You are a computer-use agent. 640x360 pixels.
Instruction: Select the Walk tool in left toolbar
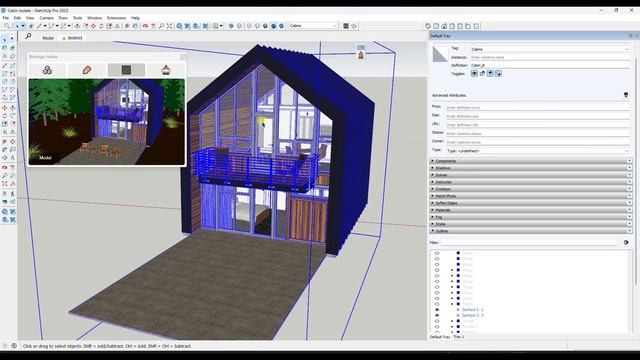point(13,193)
